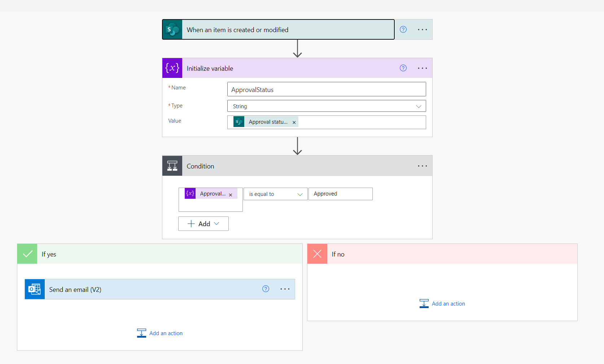Open the Condition's three-dot menu
Viewport: 604px width, 364px height.
pyautogui.click(x=422, y=166)
